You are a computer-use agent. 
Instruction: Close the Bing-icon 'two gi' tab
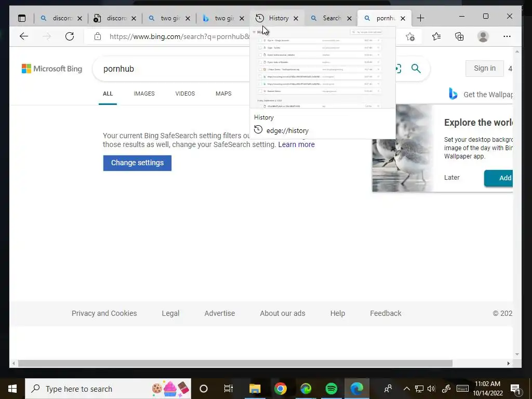tap(242, 18)
